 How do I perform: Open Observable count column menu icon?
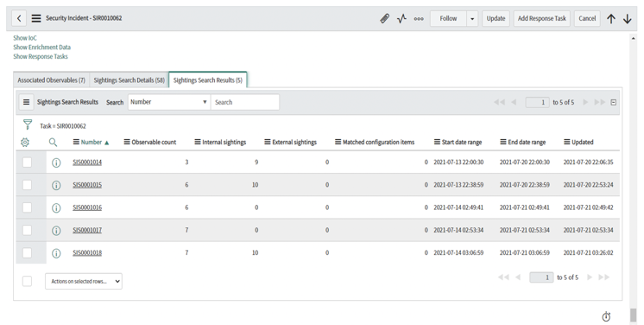[127, 142]
